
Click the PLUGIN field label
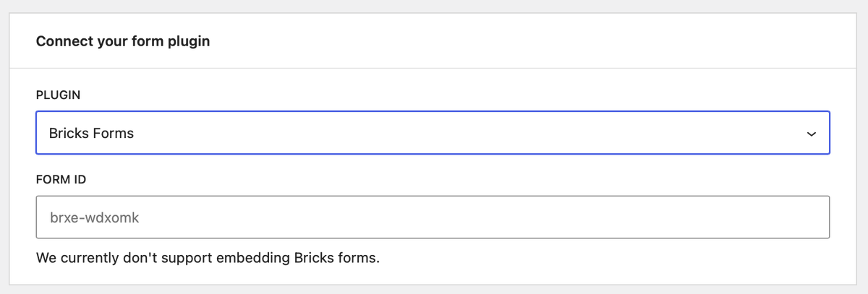point(58,95)
